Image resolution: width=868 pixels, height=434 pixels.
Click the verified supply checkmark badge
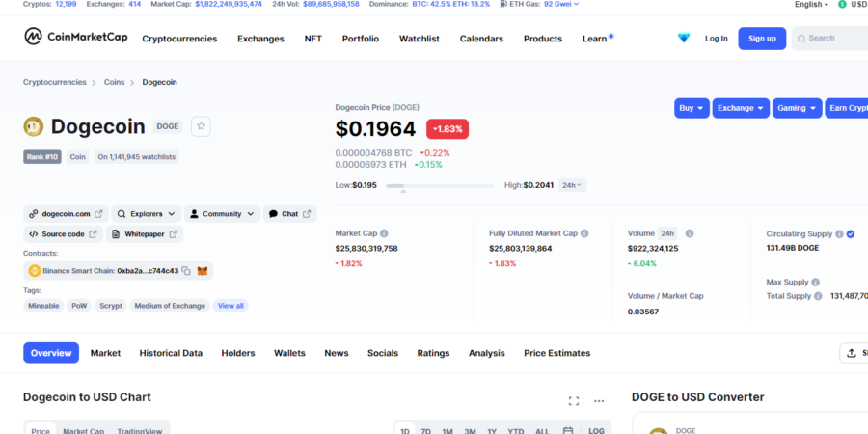tap(851, 234)
